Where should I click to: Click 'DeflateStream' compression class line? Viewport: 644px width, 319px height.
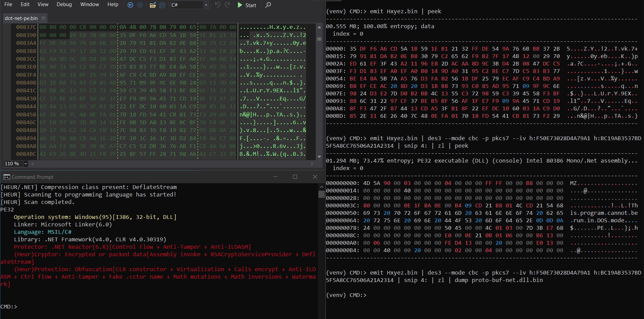[x=89, y=187]
